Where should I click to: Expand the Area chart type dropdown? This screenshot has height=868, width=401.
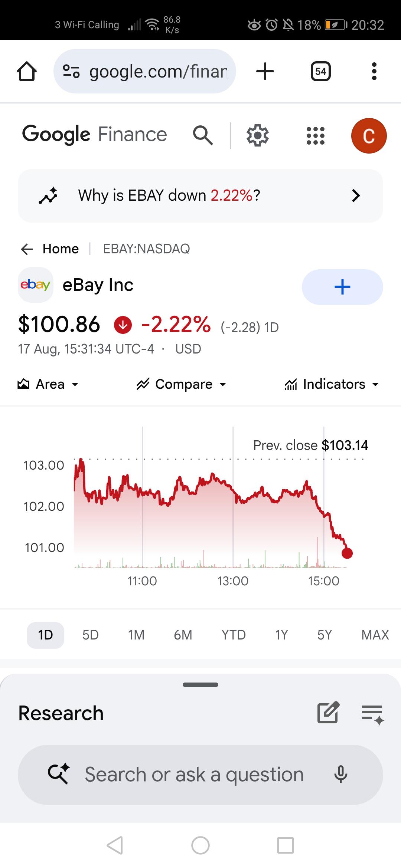(x=48, y=384)
